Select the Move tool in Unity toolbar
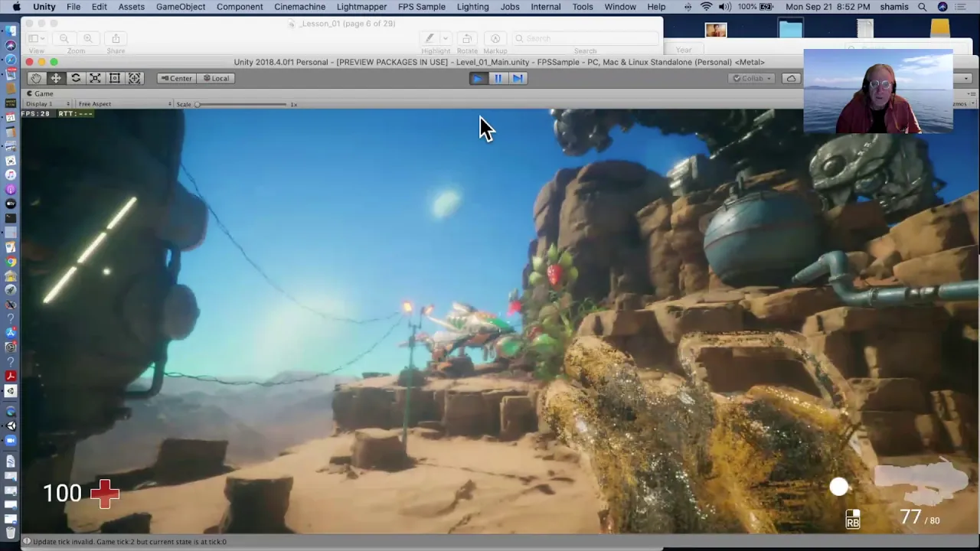Viewport: 980px width, 551px height. tap(56, 78)
